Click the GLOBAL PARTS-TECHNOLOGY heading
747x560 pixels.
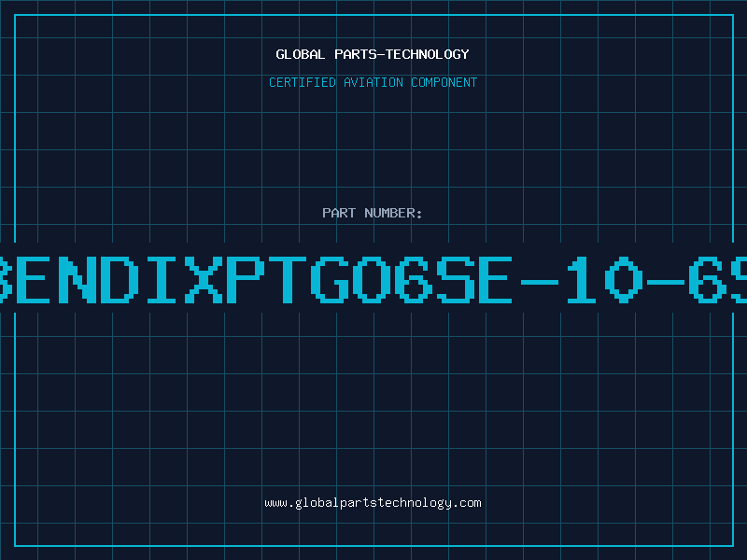pyautogui.click(x=373, y=54)
